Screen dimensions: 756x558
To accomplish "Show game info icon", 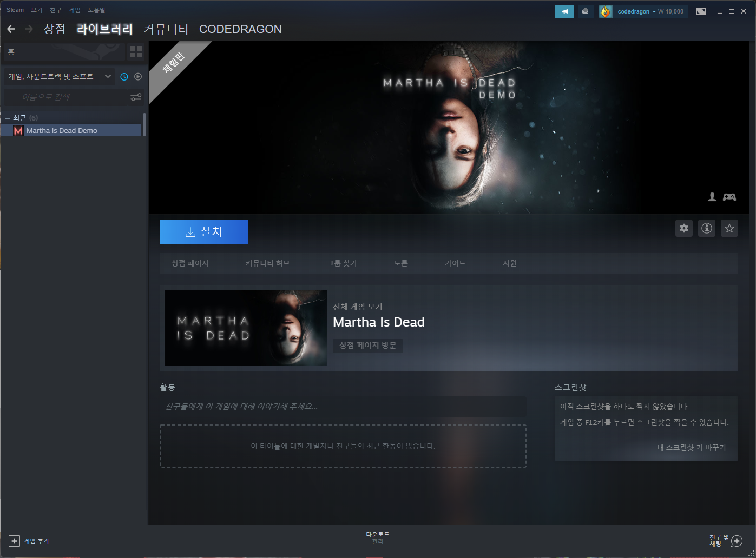I will (x=707, y=228).
